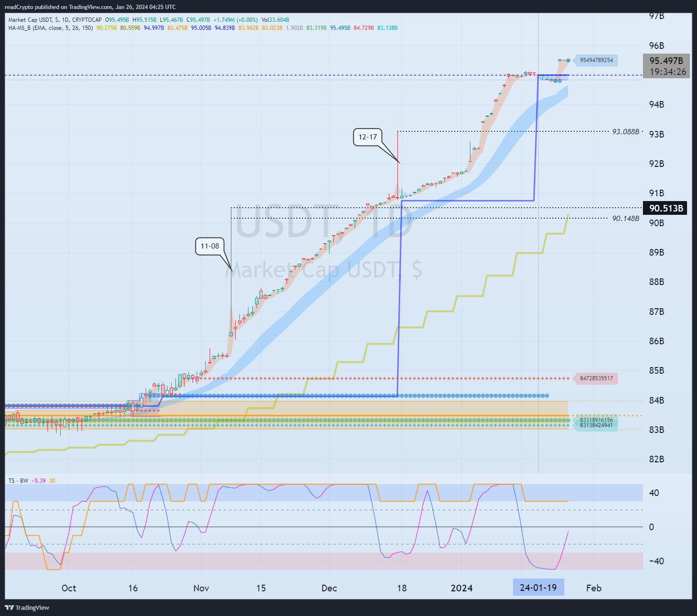This screenshot has width=697, height=616.
Task: Click the black 90.513B price label
Action: pyautogui.click(x=666, y=208)
